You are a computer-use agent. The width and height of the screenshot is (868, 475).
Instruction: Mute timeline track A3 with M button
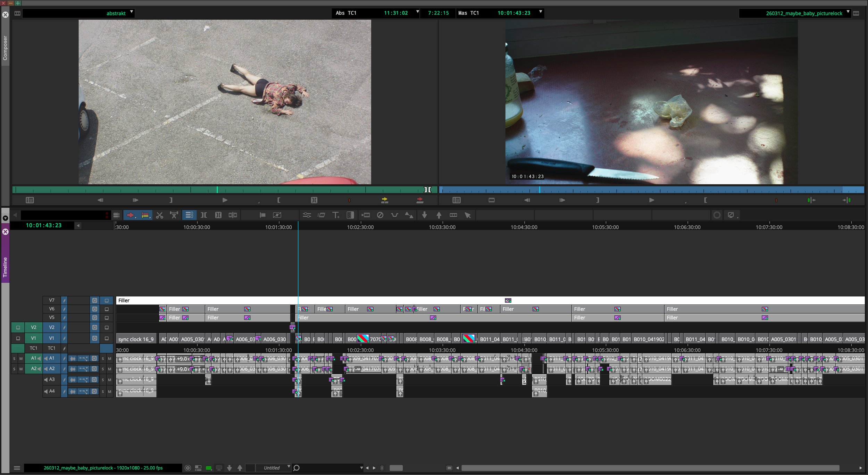[x=110, y=380]
